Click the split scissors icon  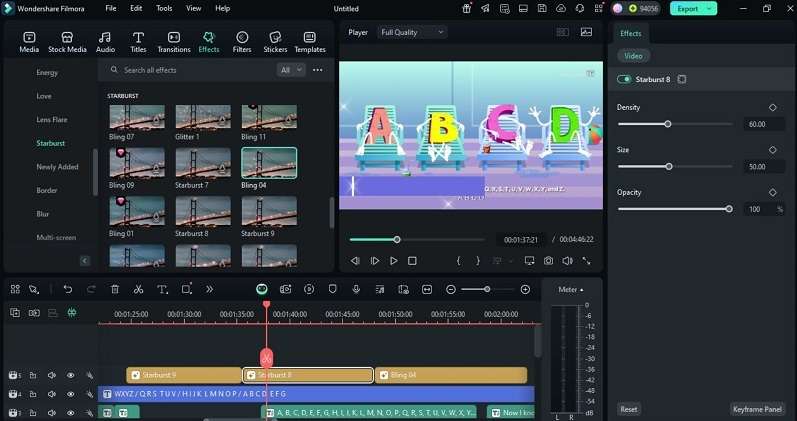tap(138, 289)
